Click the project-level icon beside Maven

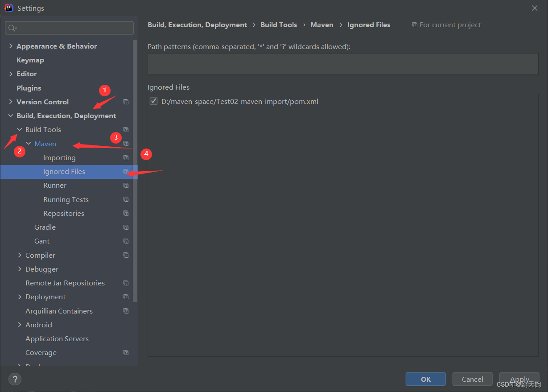pyautogui.click(x=126, y=144)
